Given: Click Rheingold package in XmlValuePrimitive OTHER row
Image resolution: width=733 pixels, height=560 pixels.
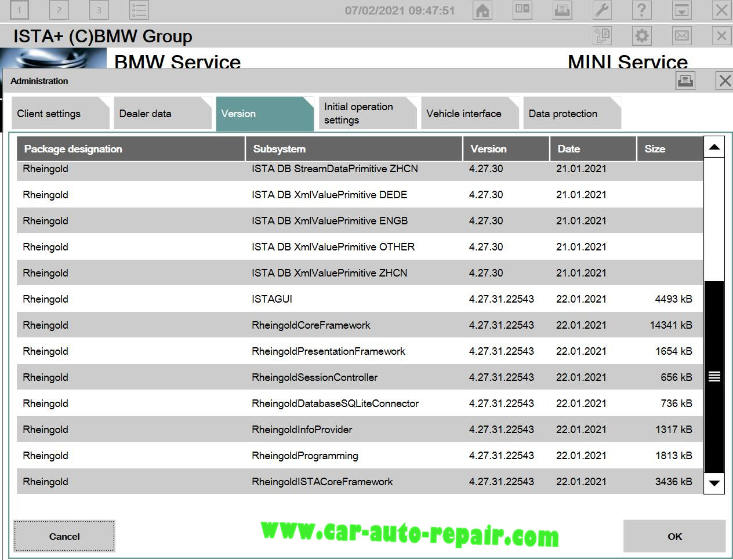Looking at the screenshot, I should coord(45,247).
